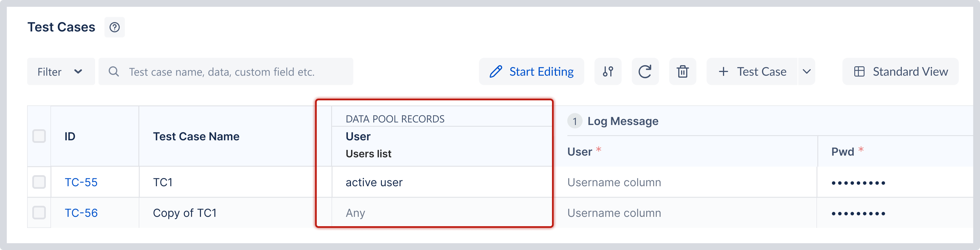The height and width of the screenshot is (250, 980).
Task: Add a new Test Case
Action: 752,72
